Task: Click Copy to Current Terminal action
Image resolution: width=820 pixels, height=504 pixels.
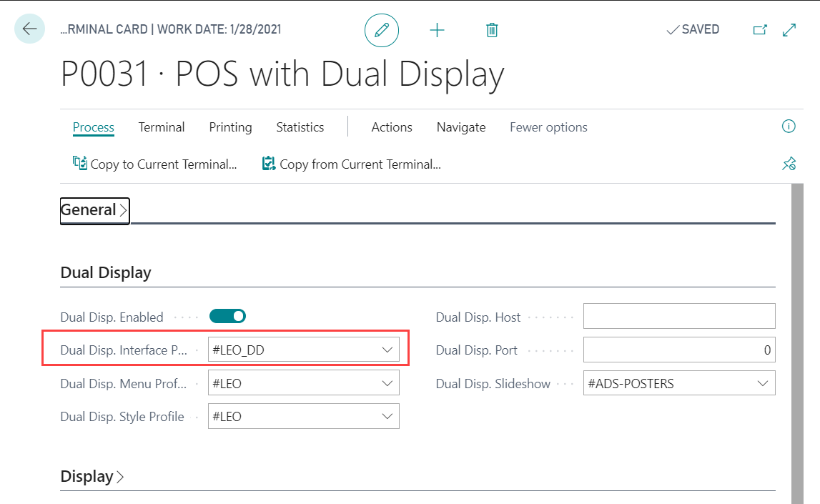Action: pos(155,164)
